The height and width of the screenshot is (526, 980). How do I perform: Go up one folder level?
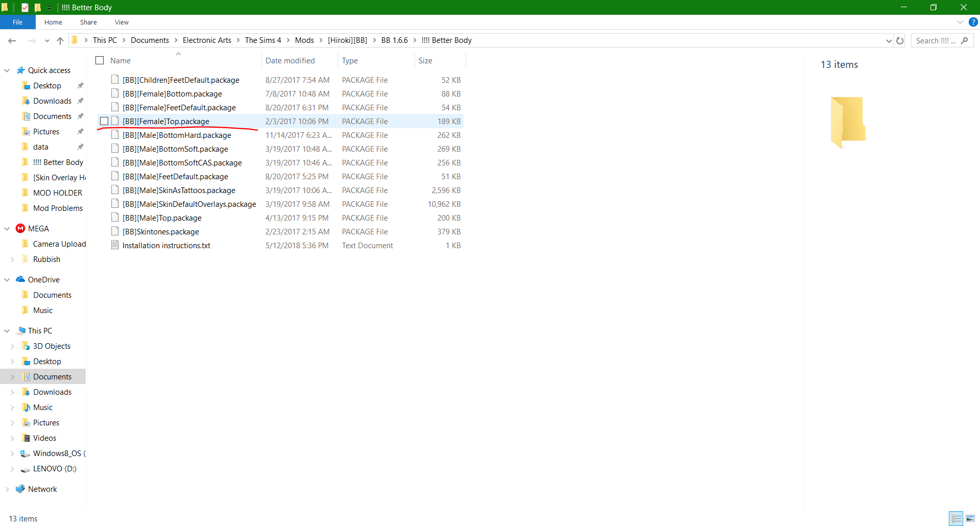pyautogui.click(x=60, y=41)
